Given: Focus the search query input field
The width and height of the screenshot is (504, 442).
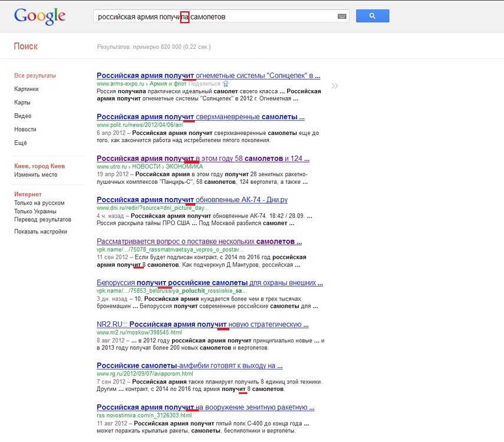Looking at the screenshot, I should click(x=221, y=17).
